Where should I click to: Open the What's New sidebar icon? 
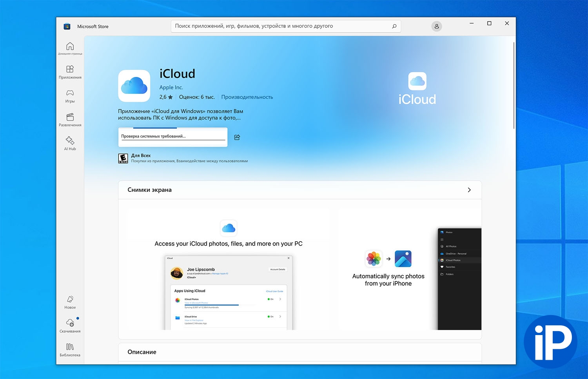point(70,302)
